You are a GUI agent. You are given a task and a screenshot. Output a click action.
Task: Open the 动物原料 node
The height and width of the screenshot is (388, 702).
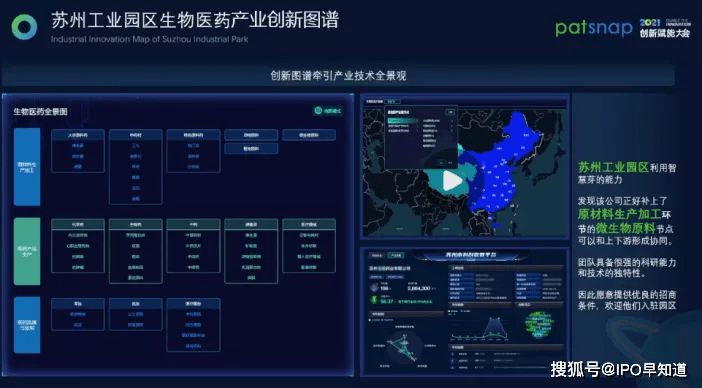251,135
